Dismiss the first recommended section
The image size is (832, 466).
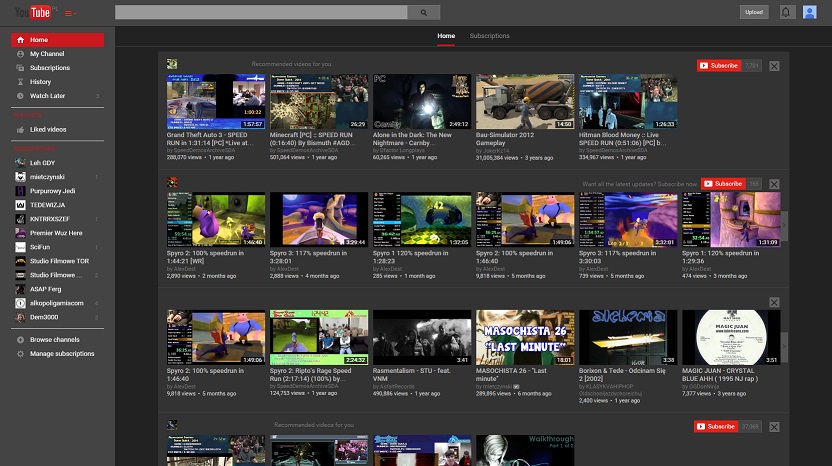click(x=774, y=66)
